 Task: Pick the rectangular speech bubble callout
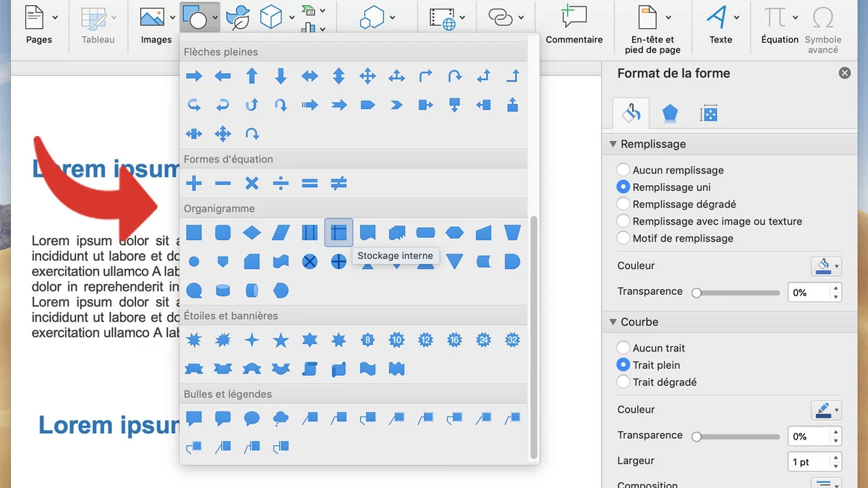(x=194, y=419)
